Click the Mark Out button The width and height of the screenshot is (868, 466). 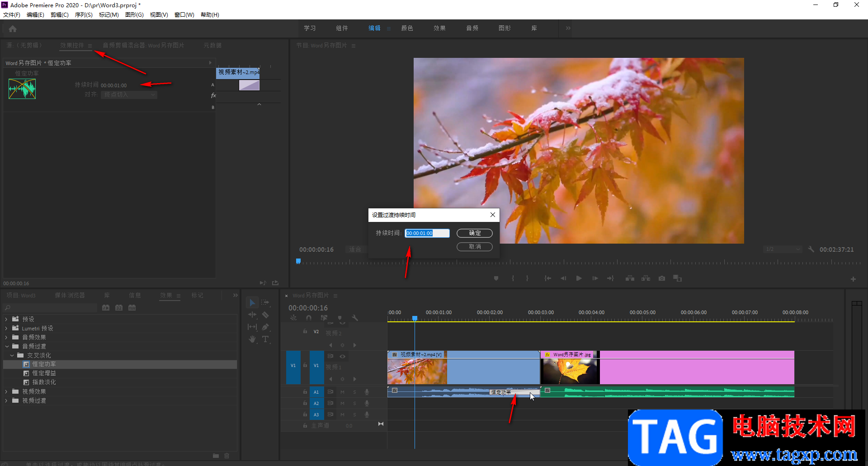pyautogui.click(x=527, y=278)
